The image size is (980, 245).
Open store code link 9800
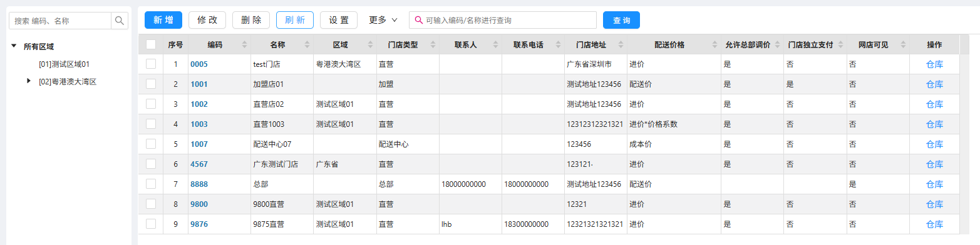199,204
